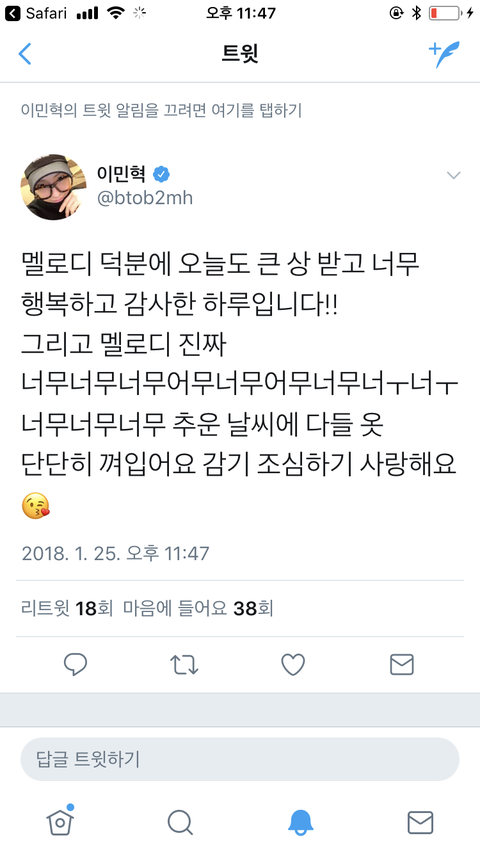Viewport: 480px width, 854px height.
Task: Open the Home tab in the bottom bar
Action: [60, 821]
